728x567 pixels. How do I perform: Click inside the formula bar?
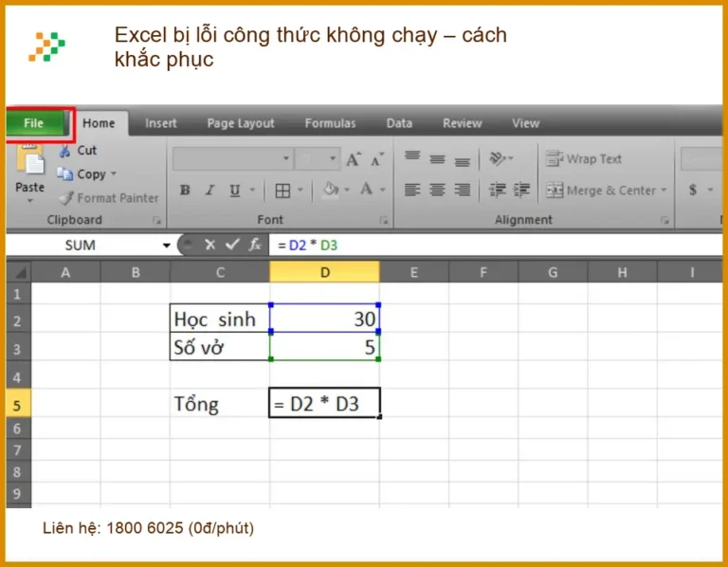point(496,246)
